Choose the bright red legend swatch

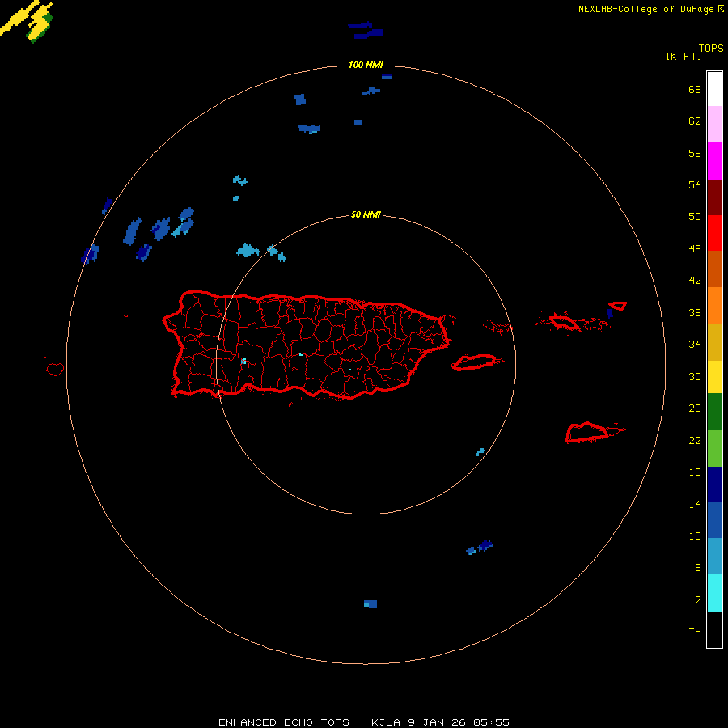(x=714, y=233)
